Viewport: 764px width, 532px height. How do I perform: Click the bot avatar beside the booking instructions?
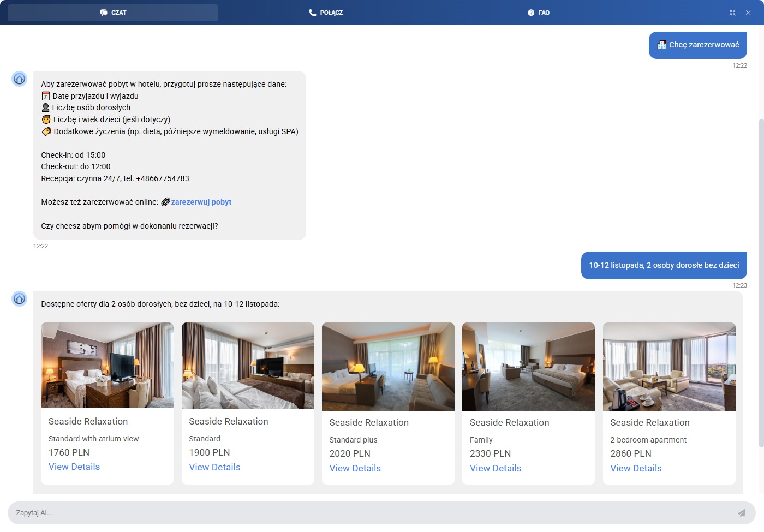click(20, 79)
